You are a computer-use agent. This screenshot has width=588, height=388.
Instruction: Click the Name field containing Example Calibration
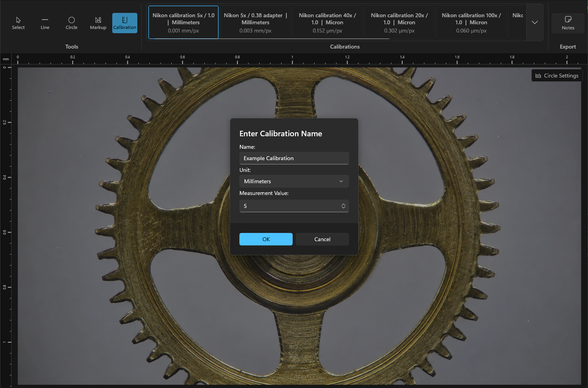(294, 158)
